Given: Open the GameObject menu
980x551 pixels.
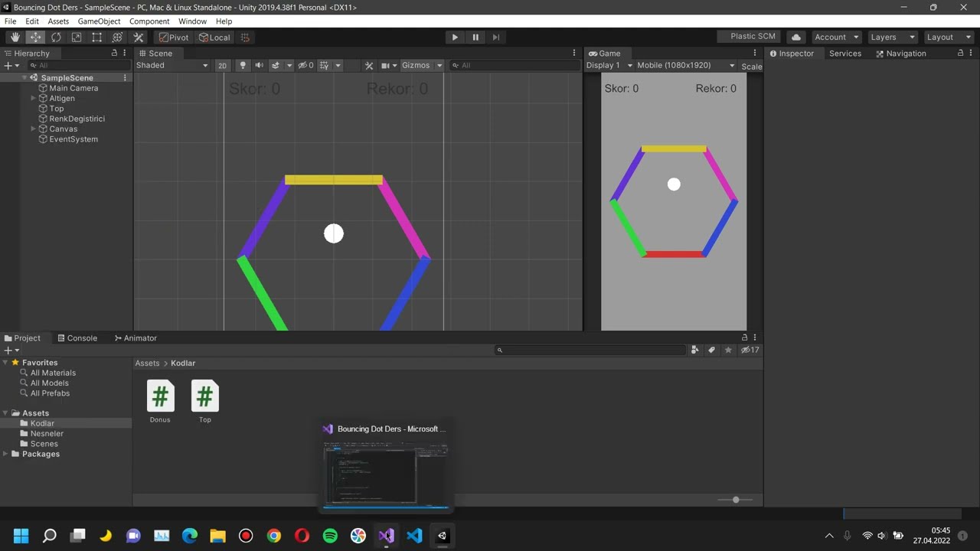Looking at the screenshot, I should point(99,21).
